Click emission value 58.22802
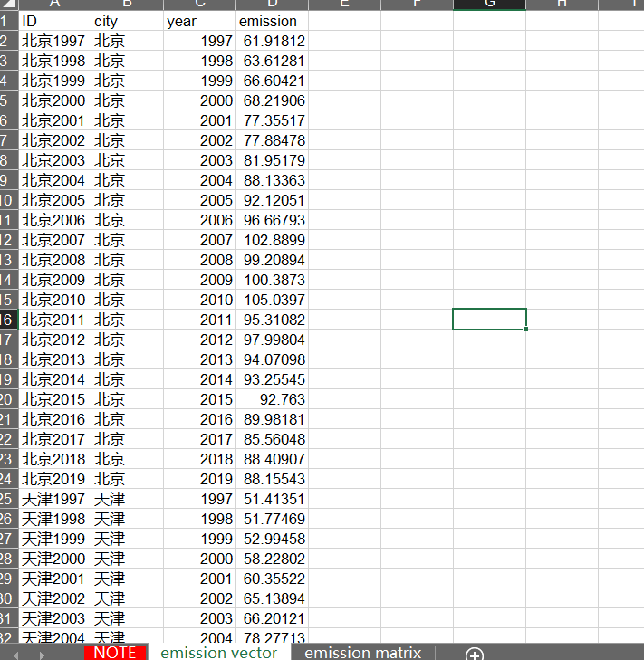Image resolution: width=644 pixels, height=660 pixels. 272,559
